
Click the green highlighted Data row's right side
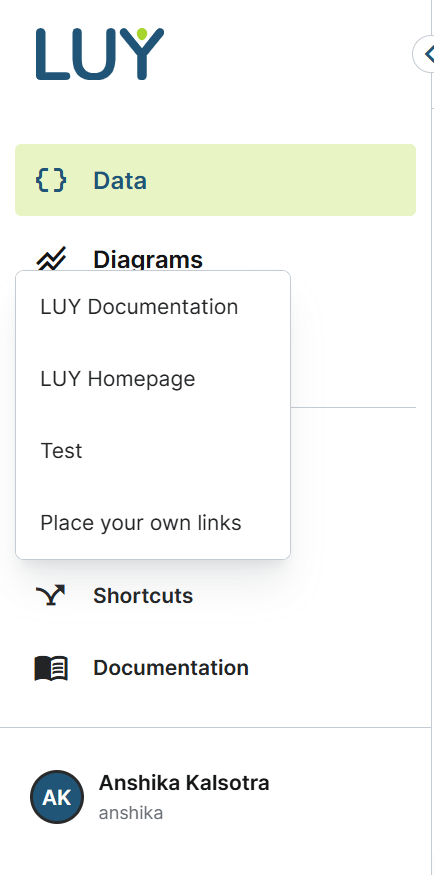coord(335,180)
